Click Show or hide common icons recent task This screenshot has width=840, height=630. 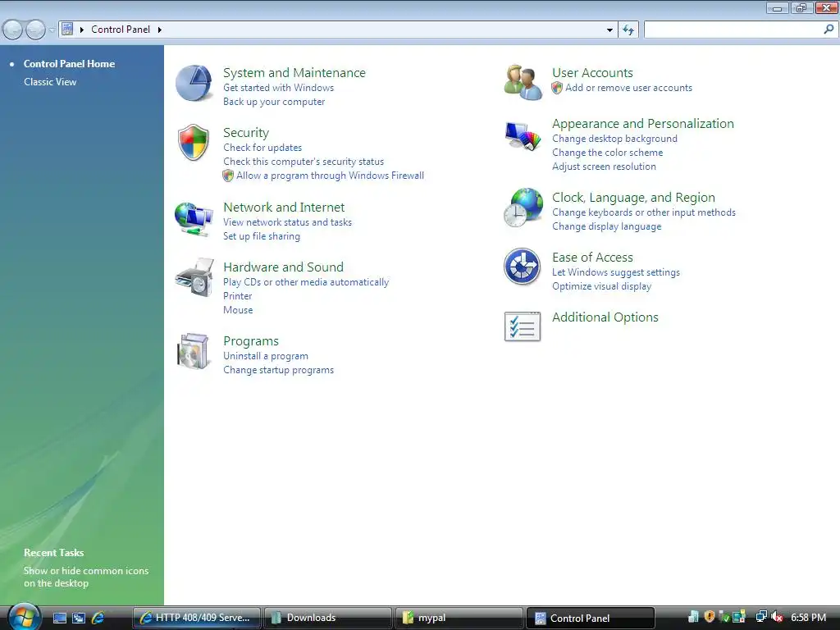point(86,577)
